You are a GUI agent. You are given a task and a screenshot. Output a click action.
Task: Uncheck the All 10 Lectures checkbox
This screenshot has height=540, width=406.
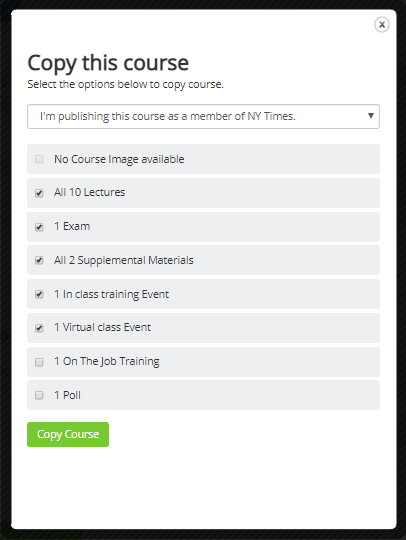tap(39, 193)
